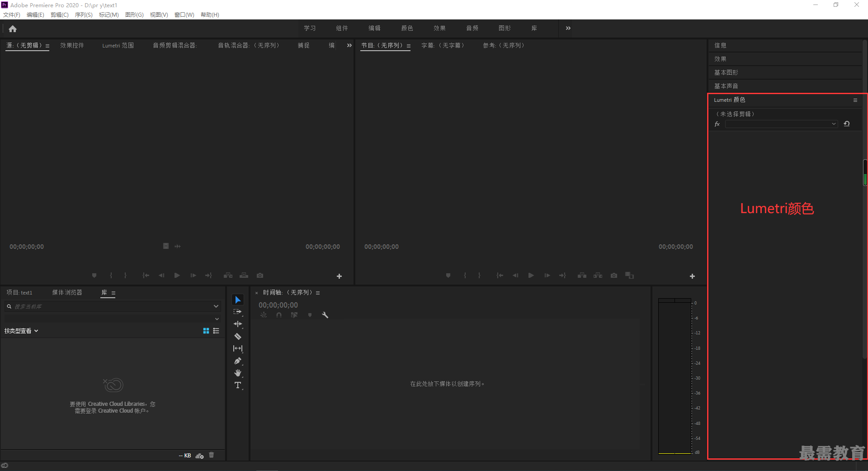Select the Pen tool
This screenshot has width=868, height=471.
pyautogui.click(x=238, y=361)
